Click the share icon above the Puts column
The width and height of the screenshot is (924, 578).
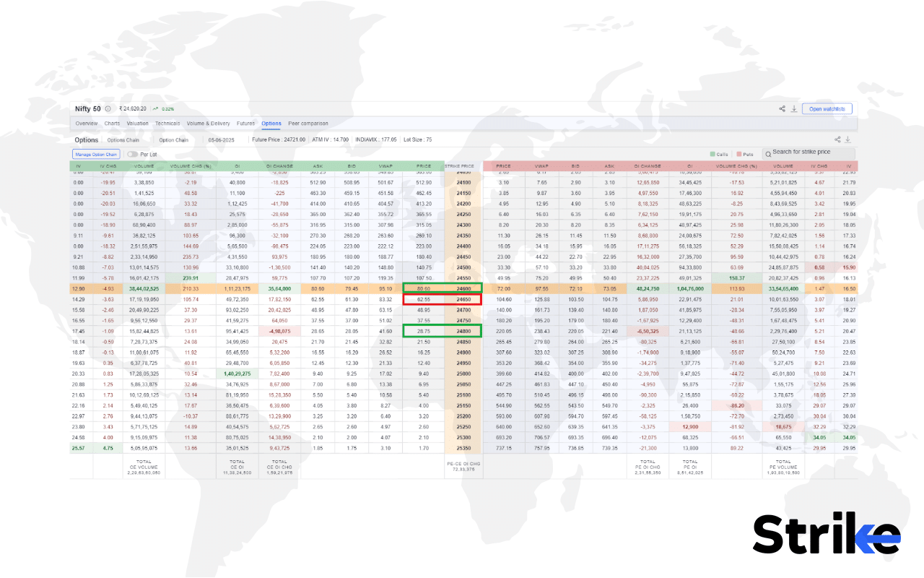coord(837,139)
